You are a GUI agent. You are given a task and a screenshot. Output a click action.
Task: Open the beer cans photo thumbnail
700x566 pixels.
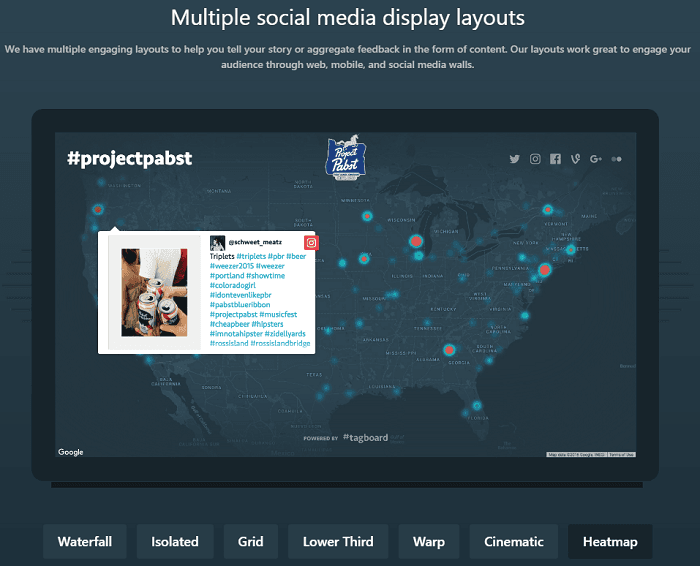click(x=154, y=293)
